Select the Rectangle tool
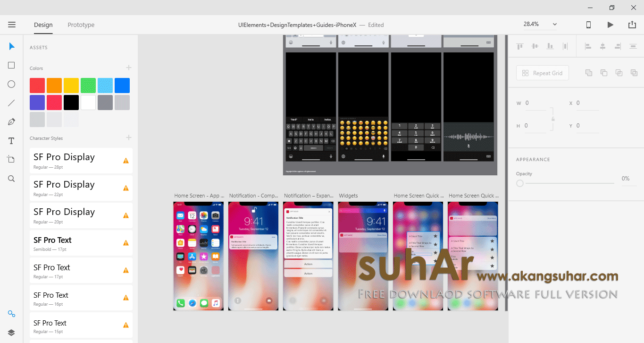The image size is (644, 343). [11, 65]
